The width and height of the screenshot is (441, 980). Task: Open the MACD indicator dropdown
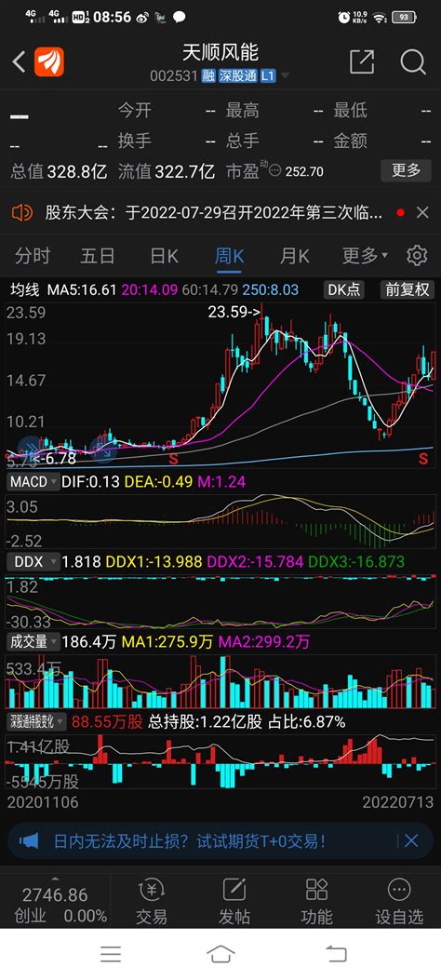coord(33,482)
